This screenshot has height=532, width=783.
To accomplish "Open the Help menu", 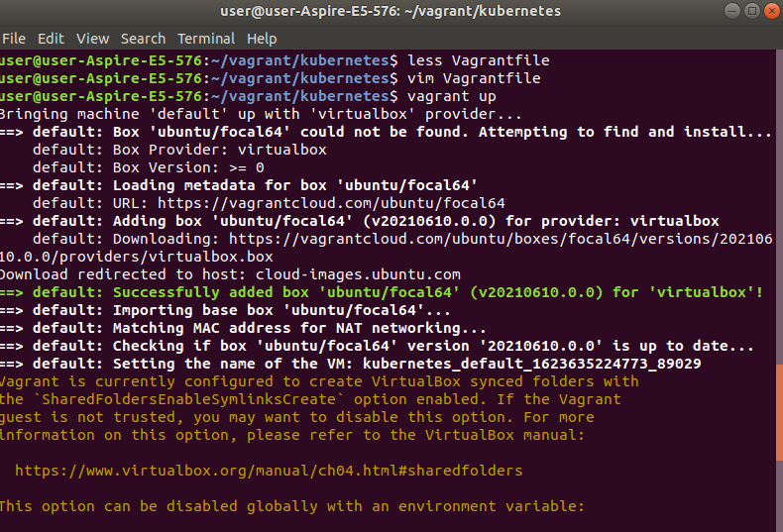I will point(262,39).
